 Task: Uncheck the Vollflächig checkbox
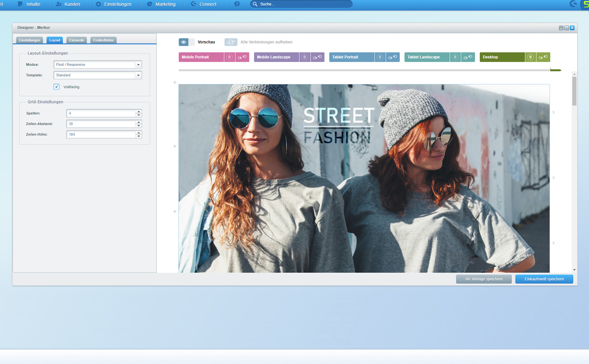coord(57,87)
